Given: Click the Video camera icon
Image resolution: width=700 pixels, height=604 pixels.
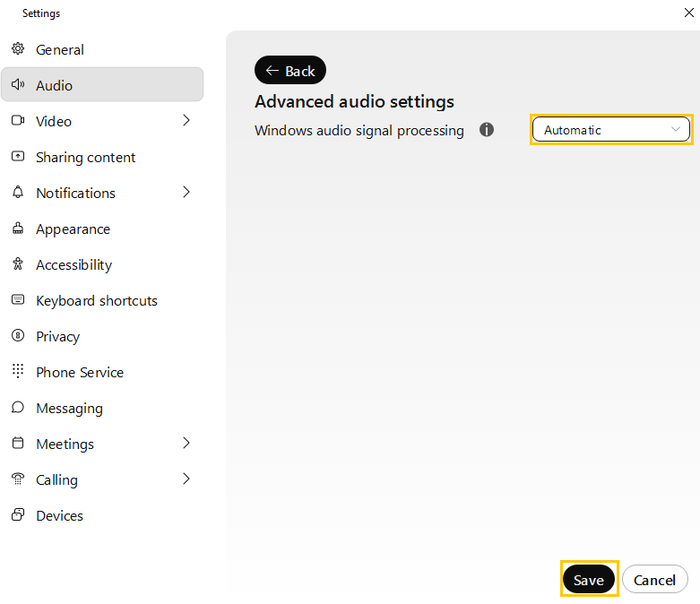Looking at the screenshot, I should (17, 121).
